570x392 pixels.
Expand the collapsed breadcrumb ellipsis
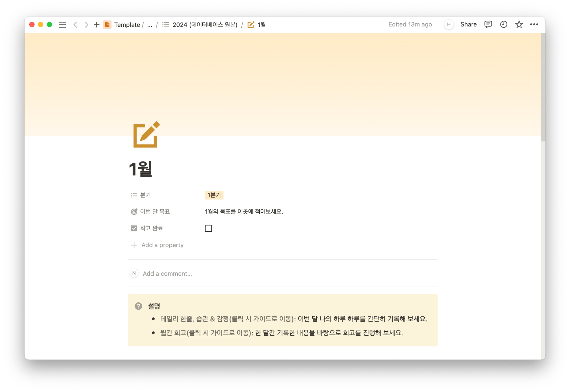pos(150,25)
